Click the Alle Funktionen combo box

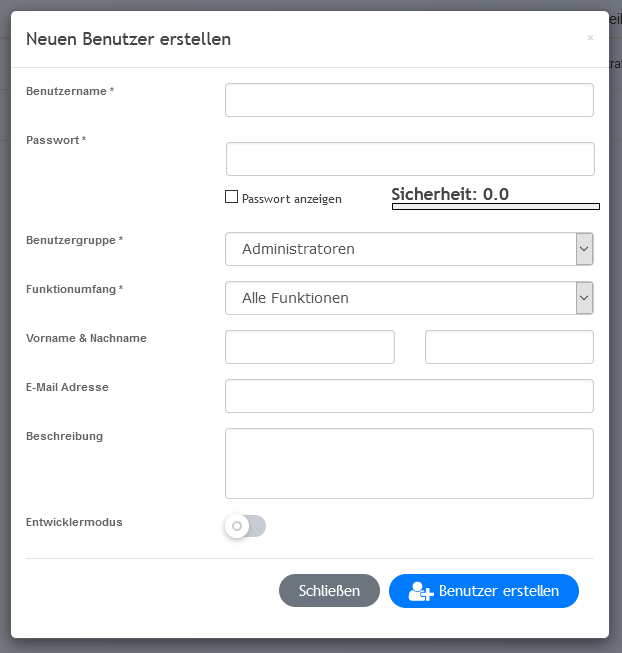pyautogui.click(x=400, y=298)
